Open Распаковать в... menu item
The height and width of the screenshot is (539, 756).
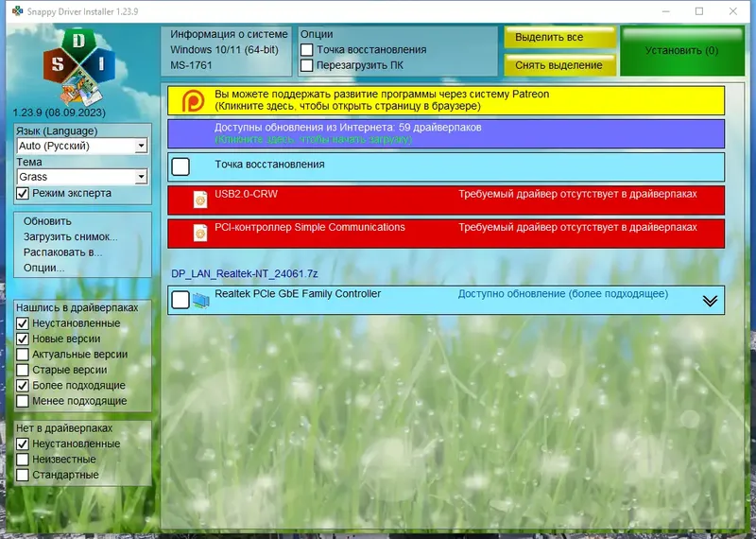pos(62,252)
